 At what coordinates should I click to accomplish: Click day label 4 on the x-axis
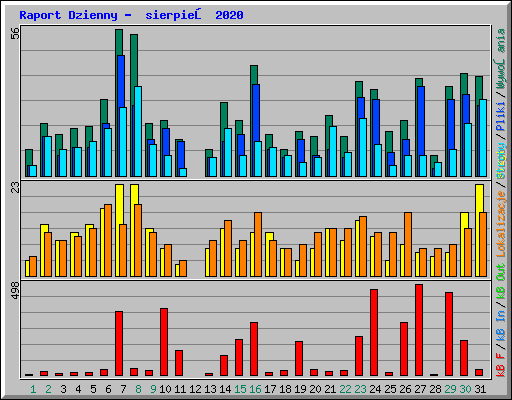pos(78,389)
